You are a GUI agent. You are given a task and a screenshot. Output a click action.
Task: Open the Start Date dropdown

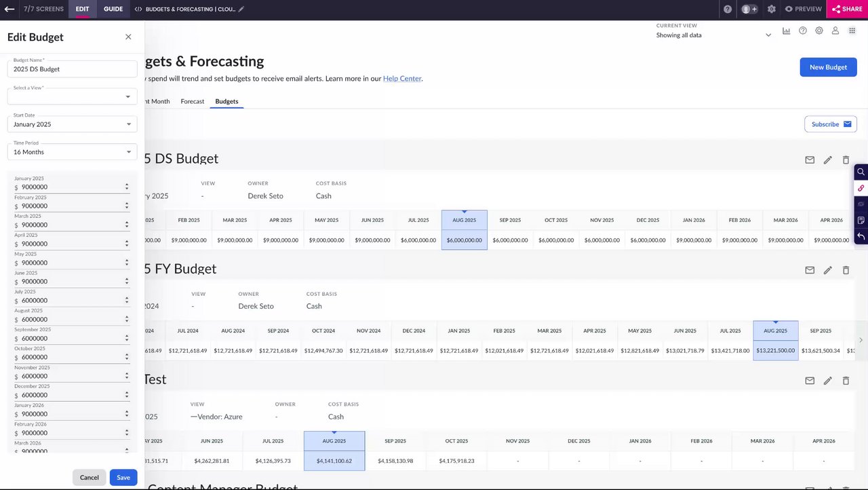point(73,124)
